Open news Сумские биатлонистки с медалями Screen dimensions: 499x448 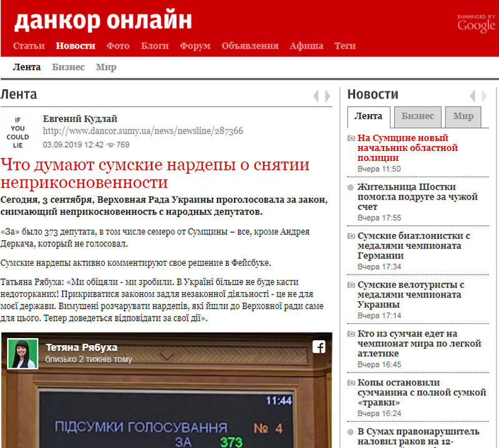[x=414, y=245]
